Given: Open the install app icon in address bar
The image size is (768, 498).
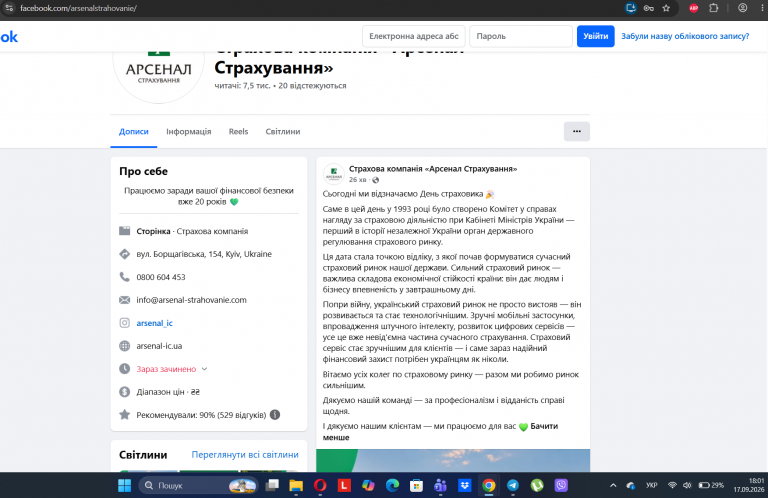Looking at the screenshot, I should [631, 8].
